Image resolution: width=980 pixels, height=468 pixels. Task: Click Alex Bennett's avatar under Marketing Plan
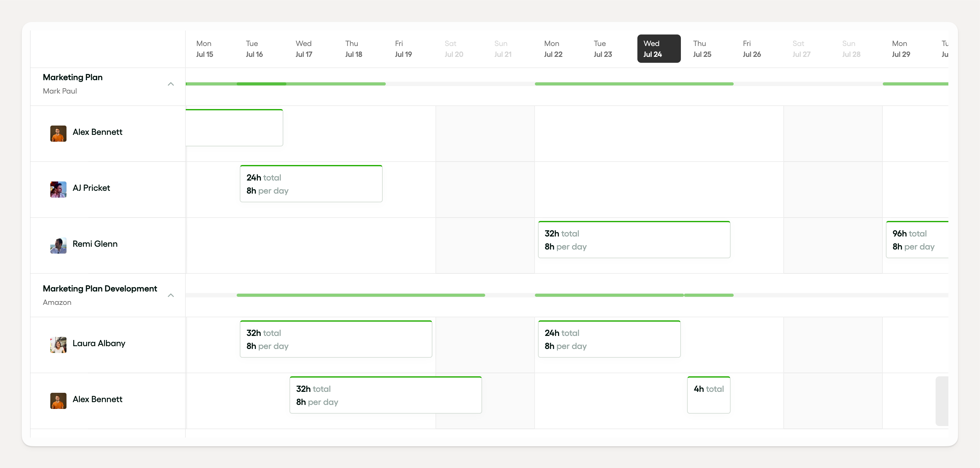click(x=58, y=134)
